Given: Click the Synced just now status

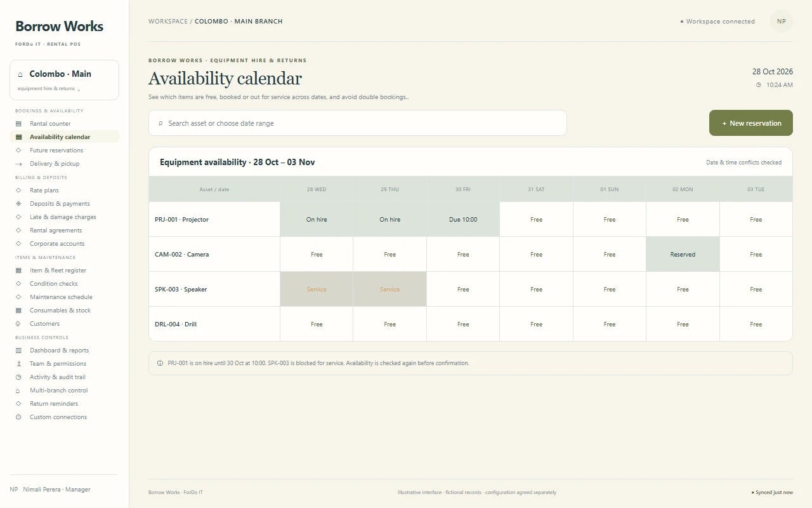Looking at the screenshot, I should [x=772, y=492].
